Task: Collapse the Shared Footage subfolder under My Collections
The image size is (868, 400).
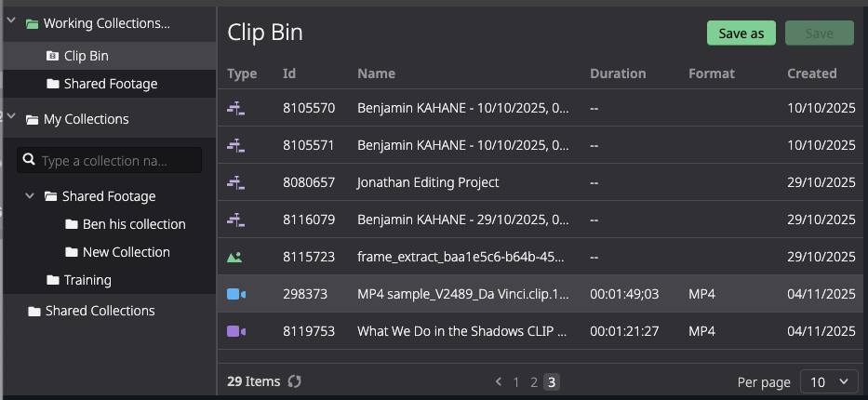Action: tap(30, 194)
